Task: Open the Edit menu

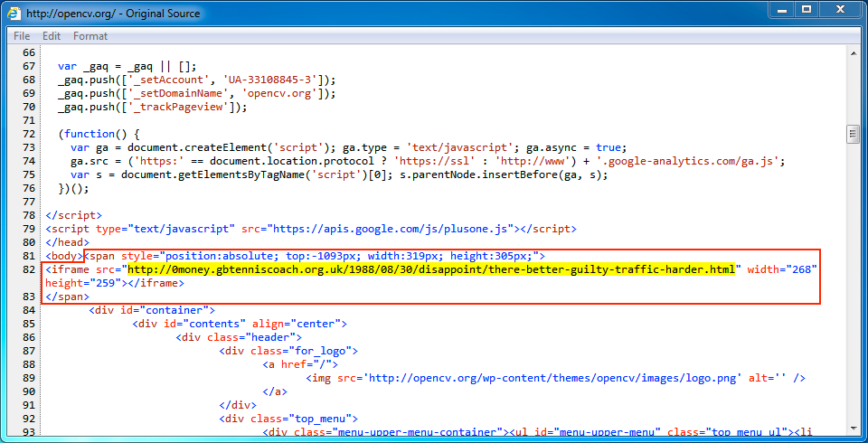Action: (x=52, y=36)
